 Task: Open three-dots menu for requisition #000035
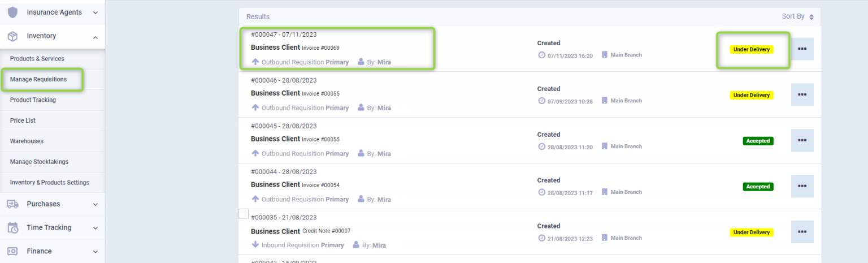(x=802, y=232)
